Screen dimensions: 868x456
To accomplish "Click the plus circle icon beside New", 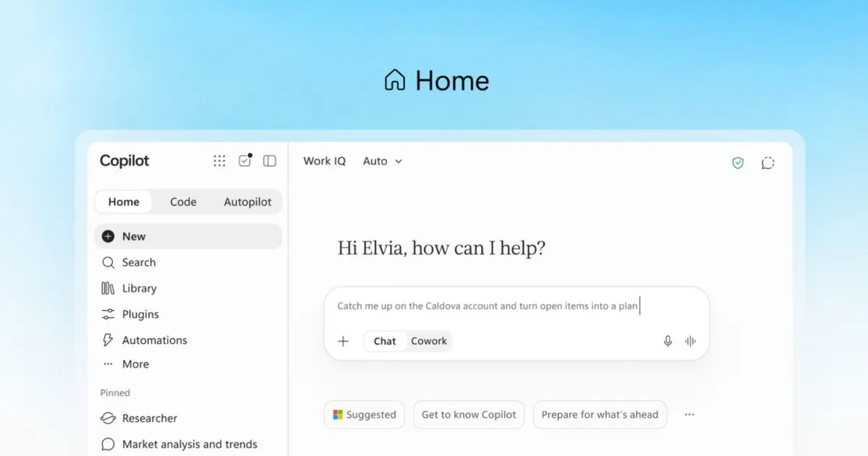I will coord(108,236).
